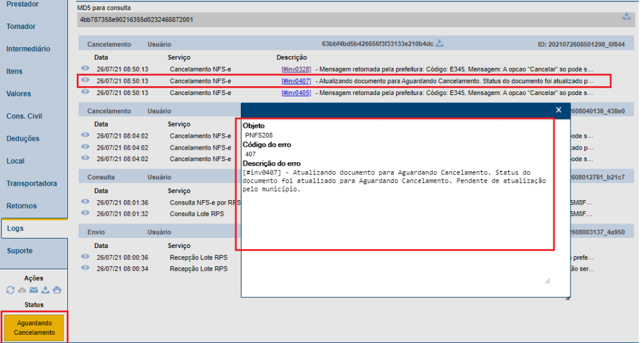
Task: Click the envelope email icon under Ações
Action: 34,290
